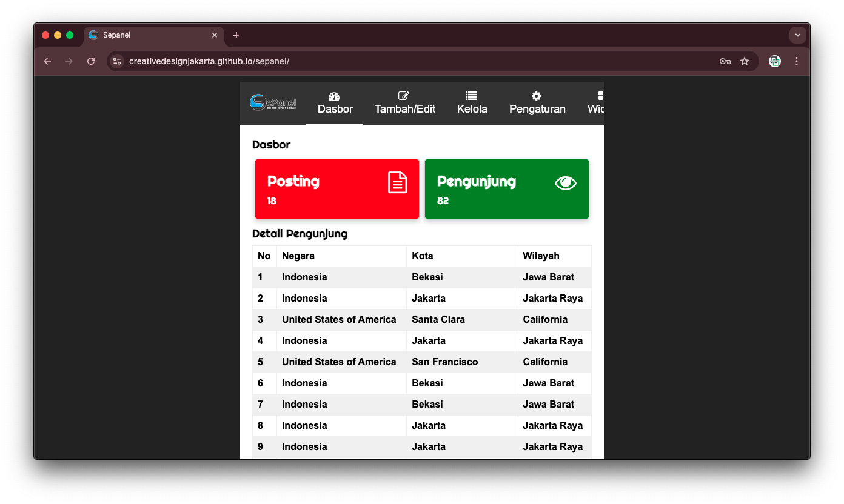Viewport: 844px width, 504px height.
Task: Click the eye icon on the Pengunjung card
Action: click(566, 183)
